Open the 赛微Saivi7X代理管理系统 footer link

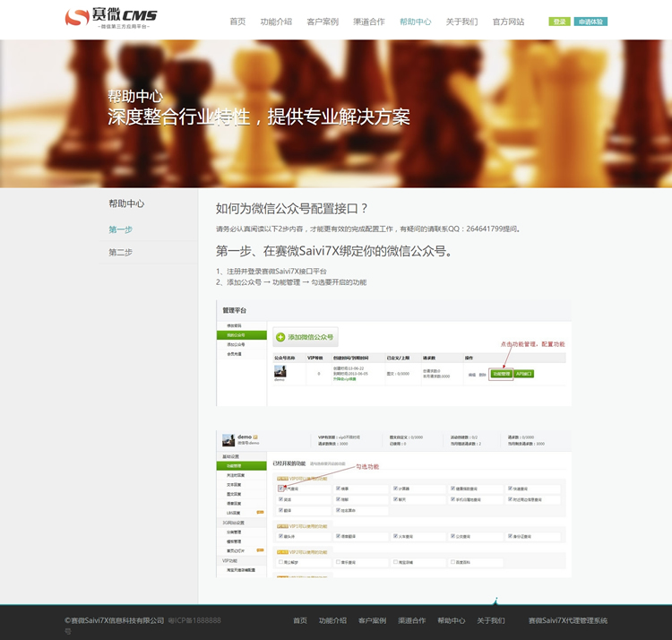click(567, 620)
